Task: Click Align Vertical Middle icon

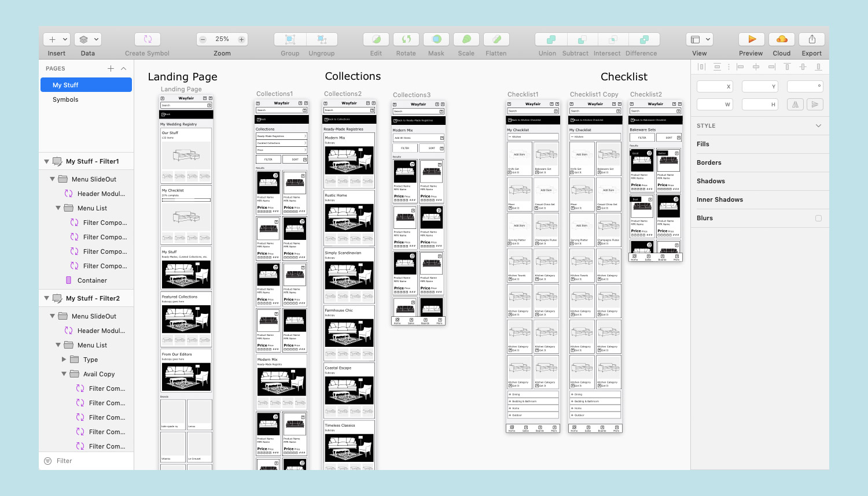Action: pos(803,67)
